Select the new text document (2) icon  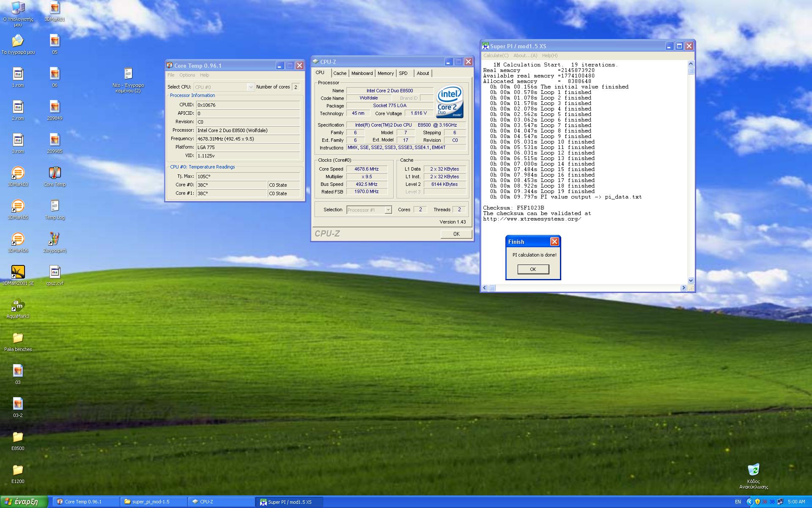(x=128, y=80)
